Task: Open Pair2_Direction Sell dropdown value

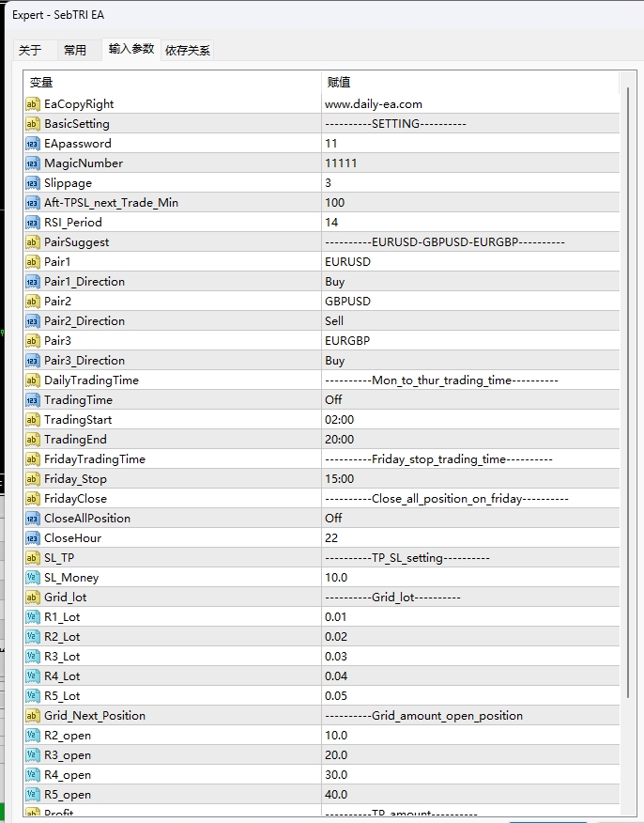Action: pos(334,321)
